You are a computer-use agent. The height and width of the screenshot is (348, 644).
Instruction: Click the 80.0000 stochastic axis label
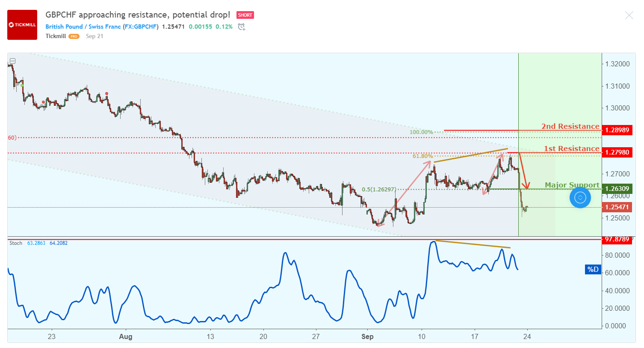pos(617,255)
